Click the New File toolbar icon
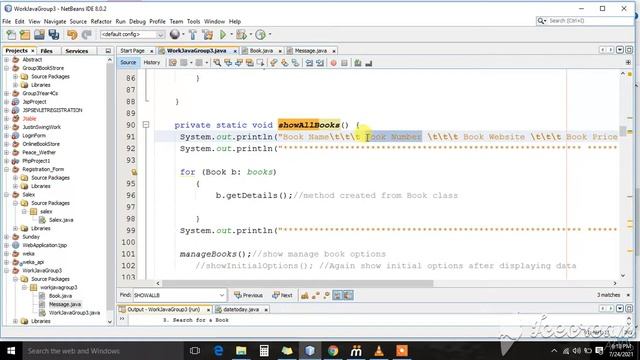The height and width of the screenshot is (360, 640). pos(11,35)
